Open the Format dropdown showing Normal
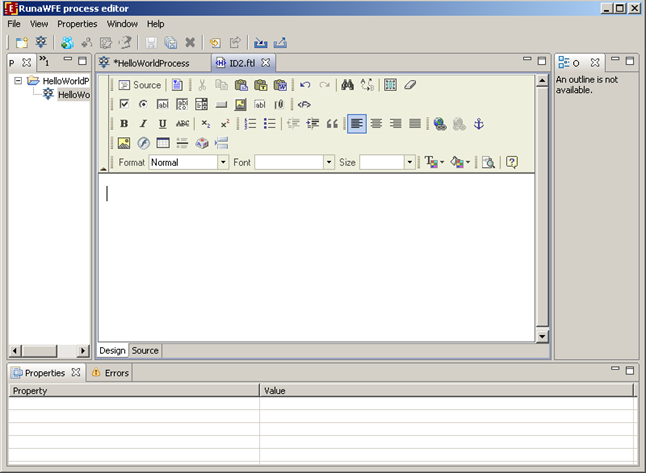Viewport: 646px width, 474px height. coord(189,162)
